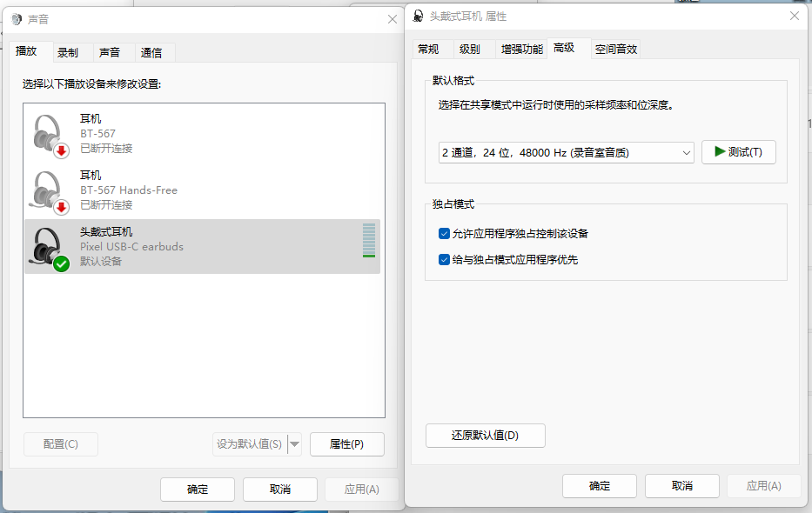The height and width of the screenshot is (513, 812).
Task: Toggle 给与独占模式应用程序优先 checkbox
Action: (444, 260)
